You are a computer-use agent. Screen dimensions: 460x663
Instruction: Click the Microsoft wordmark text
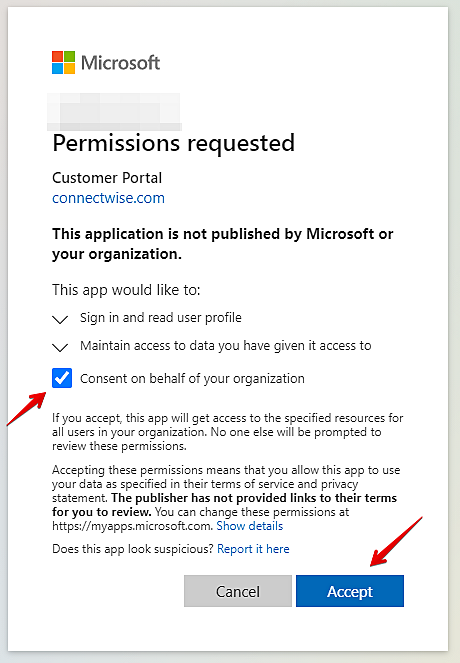point(120,63)
